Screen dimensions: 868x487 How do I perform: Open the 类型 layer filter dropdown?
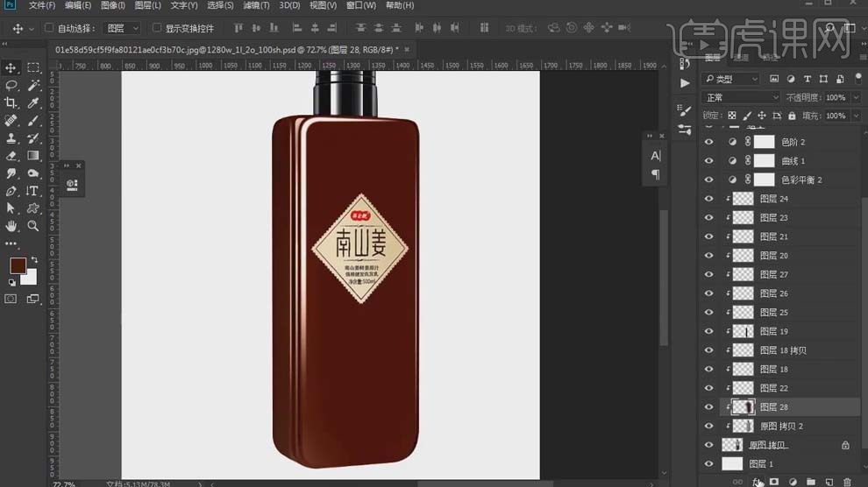pos(730,79)
